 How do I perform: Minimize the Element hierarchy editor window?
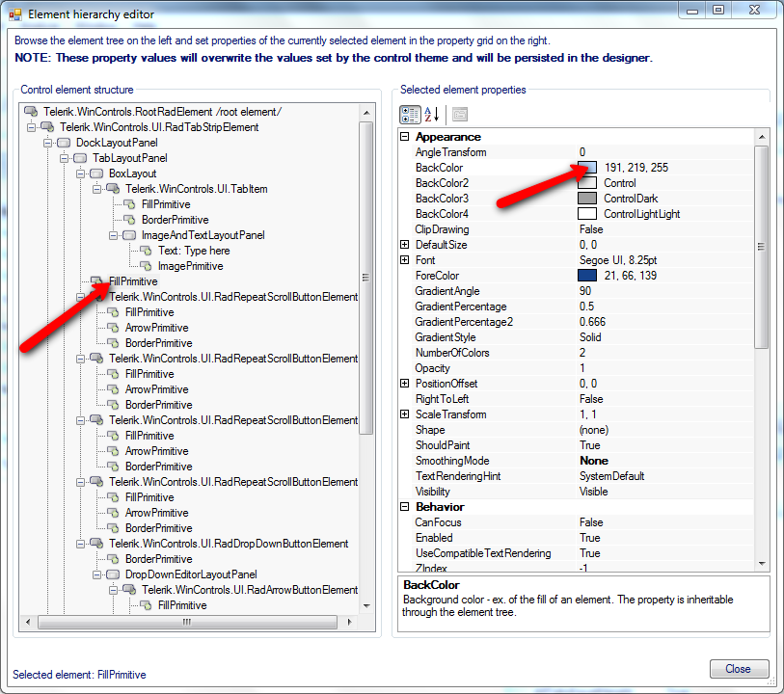tap(692, 10)
